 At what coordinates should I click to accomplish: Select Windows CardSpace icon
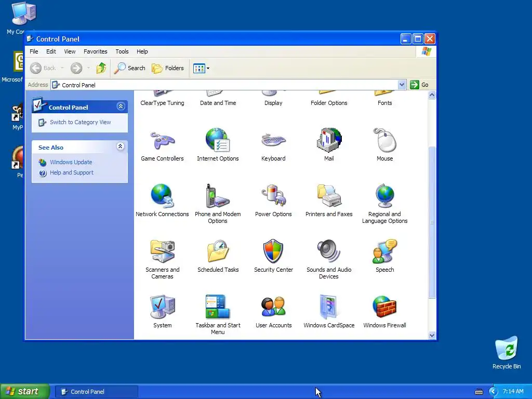coord(329,307)
